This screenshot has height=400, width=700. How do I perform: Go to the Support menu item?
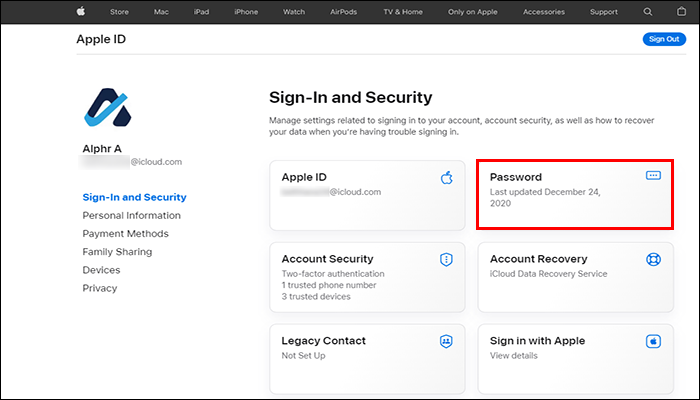[603, 12]
